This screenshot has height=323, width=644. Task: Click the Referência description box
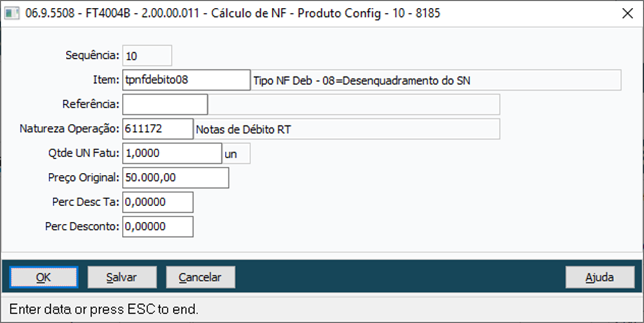click(x=354, y=104)
